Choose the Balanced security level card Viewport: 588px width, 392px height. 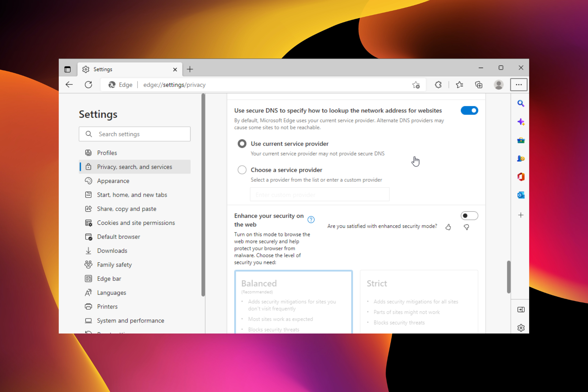click(x=293, y=302)
